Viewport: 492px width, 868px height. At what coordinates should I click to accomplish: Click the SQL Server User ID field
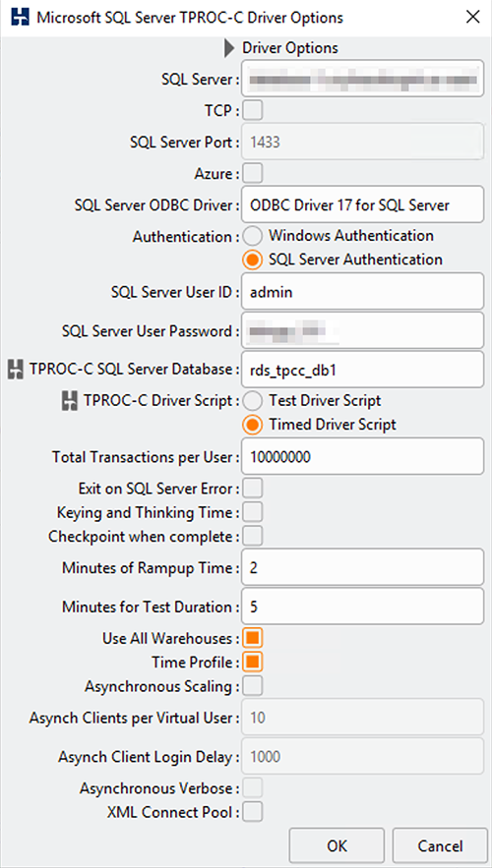point(362,291)
